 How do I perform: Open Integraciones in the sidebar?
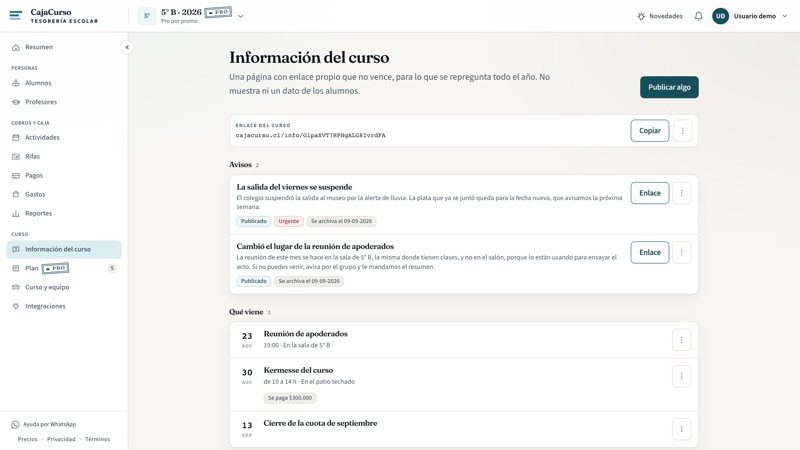64,306
